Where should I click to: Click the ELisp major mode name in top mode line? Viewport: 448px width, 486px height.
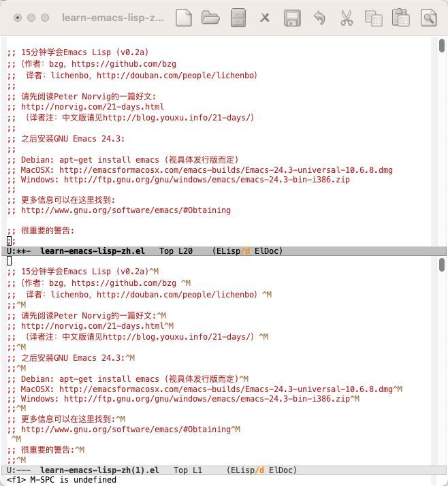[x=228, y=251]
